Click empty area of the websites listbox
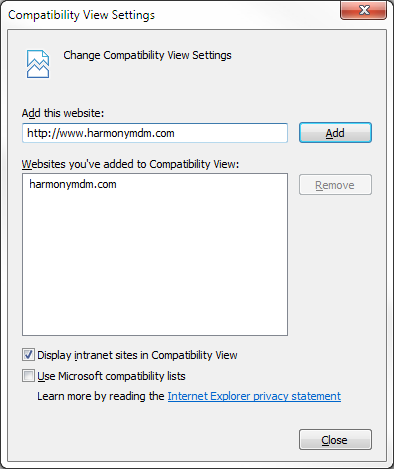 pos(155,267)
